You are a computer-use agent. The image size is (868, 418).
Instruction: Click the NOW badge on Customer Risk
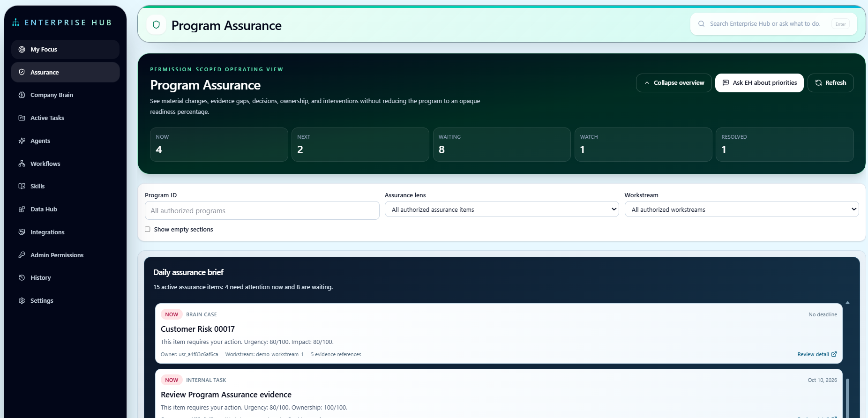[x=172, y=314]
